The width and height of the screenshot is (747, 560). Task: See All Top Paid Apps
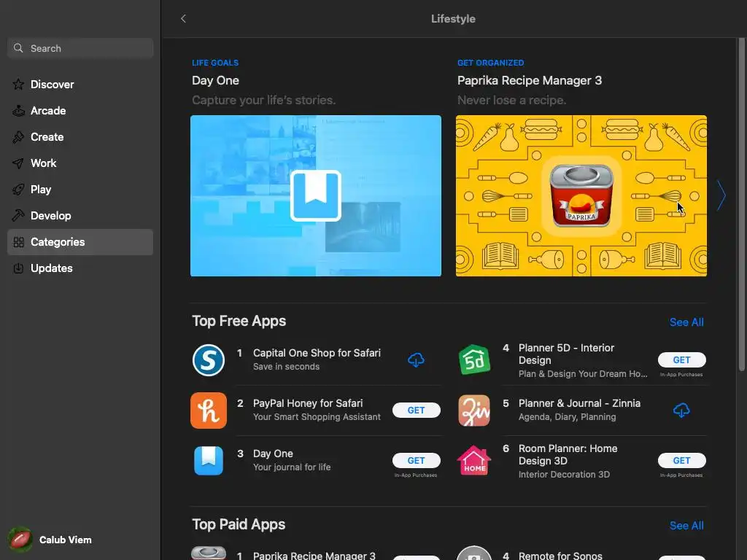[x=686, y=526]
